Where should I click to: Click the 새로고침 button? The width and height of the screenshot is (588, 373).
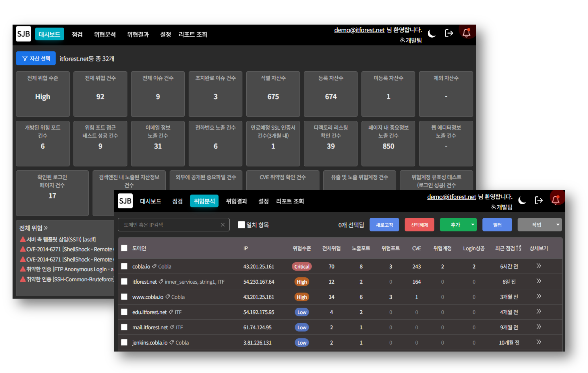(x=384, y=225)
